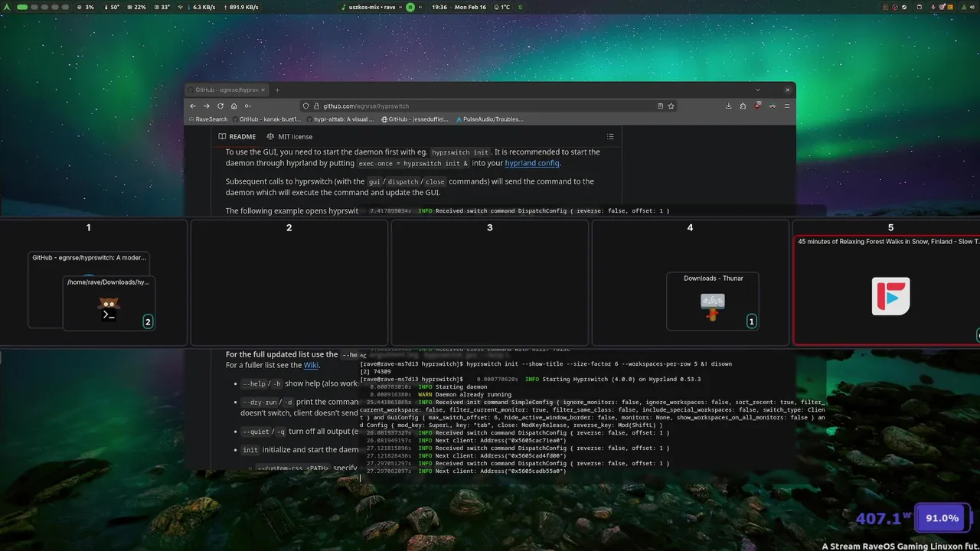Open Firefox downloads panel
This screenshot has width=980, height=551.
click(729, 106)
